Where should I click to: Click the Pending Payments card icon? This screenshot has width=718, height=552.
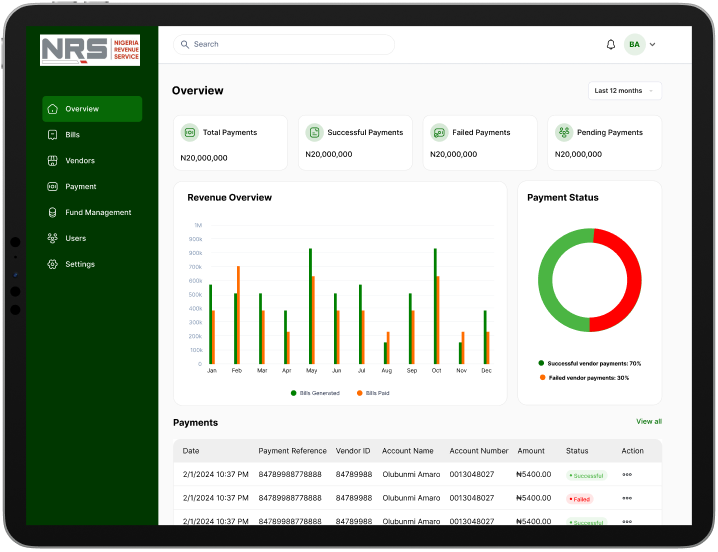point(564,133)
